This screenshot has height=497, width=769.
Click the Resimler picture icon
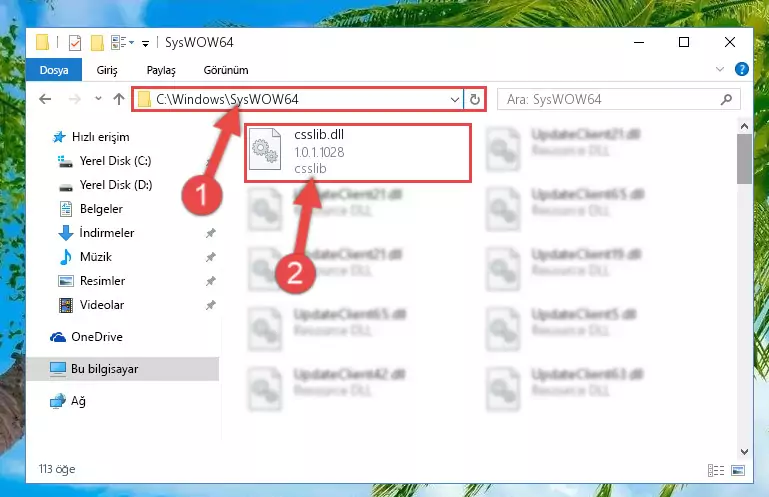click(x=66, y=281)
